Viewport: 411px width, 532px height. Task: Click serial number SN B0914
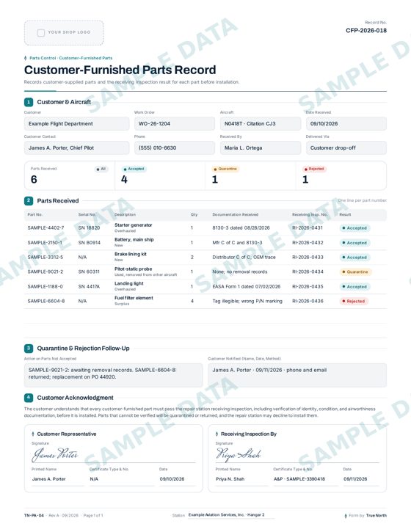(x=90, y=243)
